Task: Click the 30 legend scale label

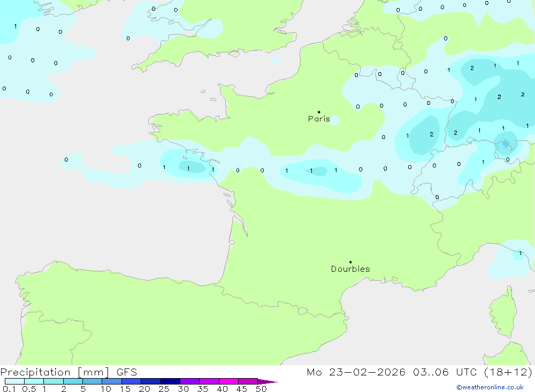Action: pyautogui.click(x=183, y=389)
